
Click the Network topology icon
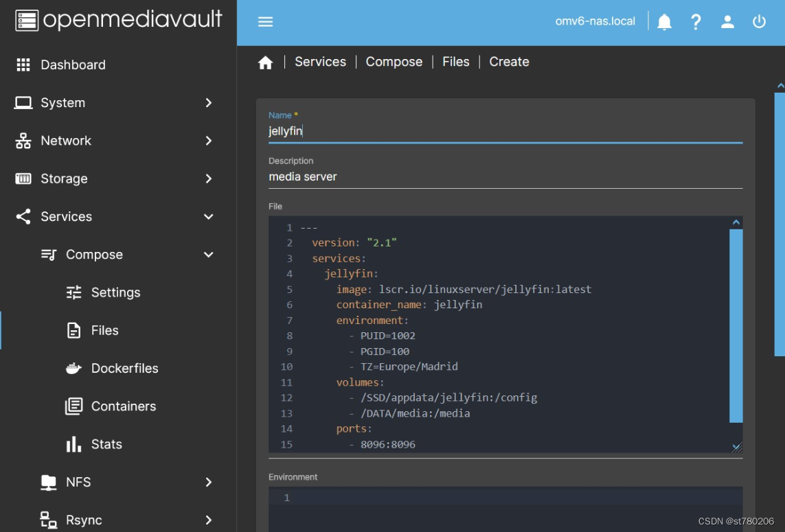coord(23,141)
